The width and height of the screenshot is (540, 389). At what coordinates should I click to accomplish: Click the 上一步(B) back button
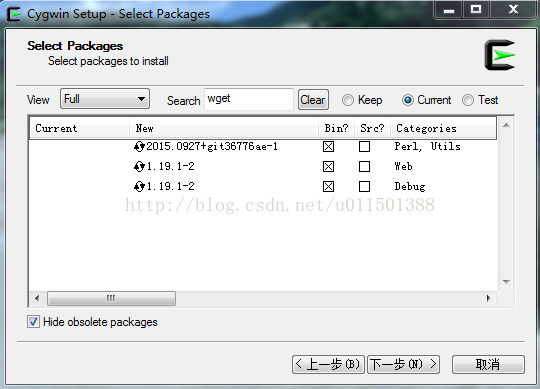328,364
